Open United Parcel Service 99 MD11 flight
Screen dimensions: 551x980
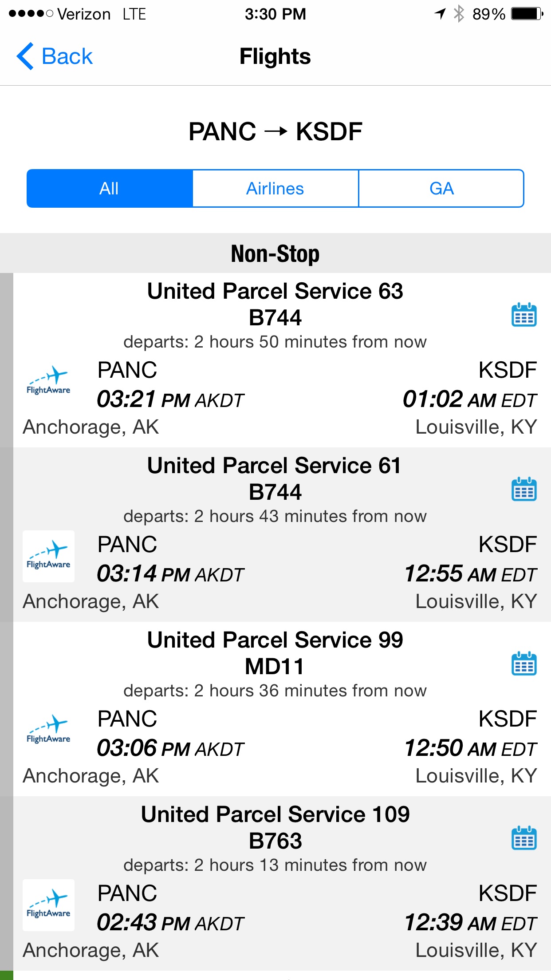tap(275, 709)
